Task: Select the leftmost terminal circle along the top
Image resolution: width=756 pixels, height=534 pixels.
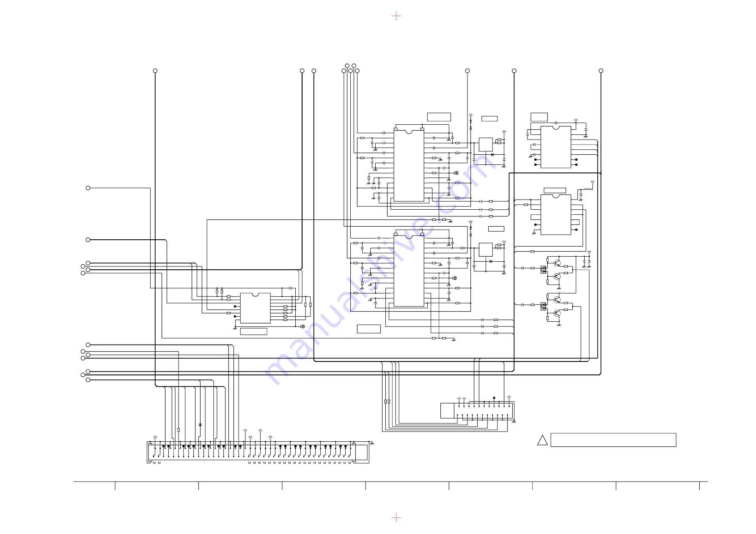Action: (155, 71)
